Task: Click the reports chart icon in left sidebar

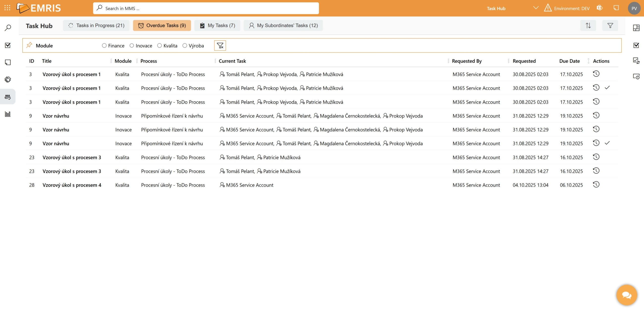Action: tap(8, 114)
